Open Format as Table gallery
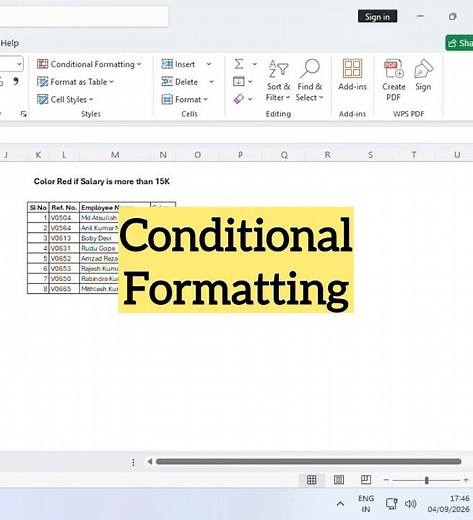 point(75,82)
